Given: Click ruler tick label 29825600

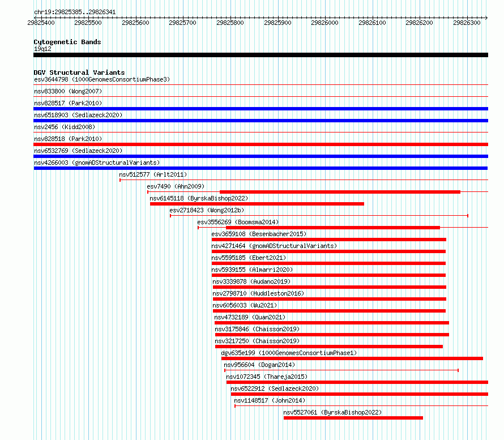Looking at the screenshot, I should click(136, 23).
